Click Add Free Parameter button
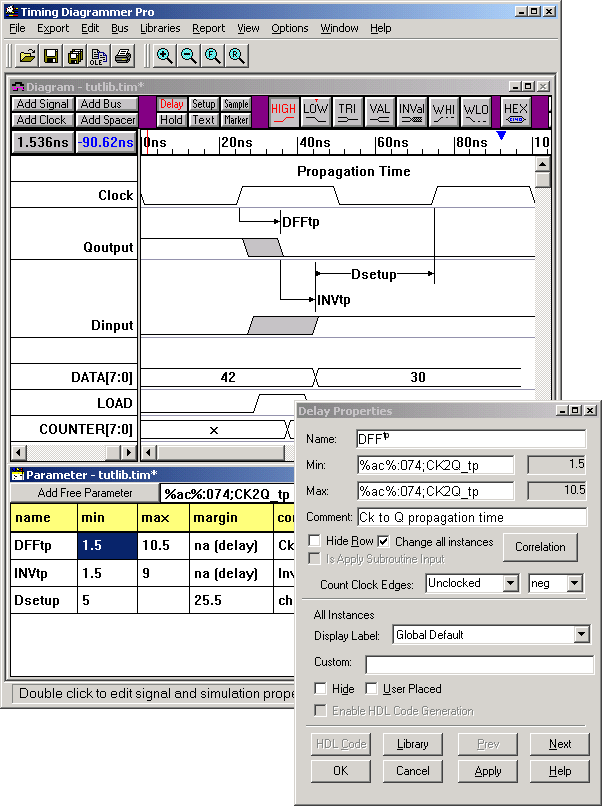The image size is (602, 806). coord(85,493)
